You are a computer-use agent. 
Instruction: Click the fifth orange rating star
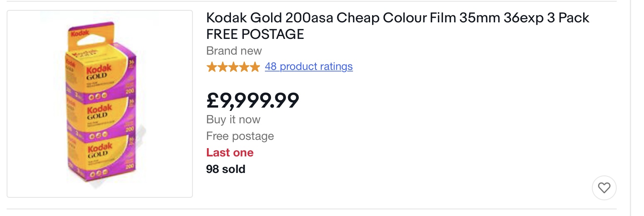pos(255,67)
